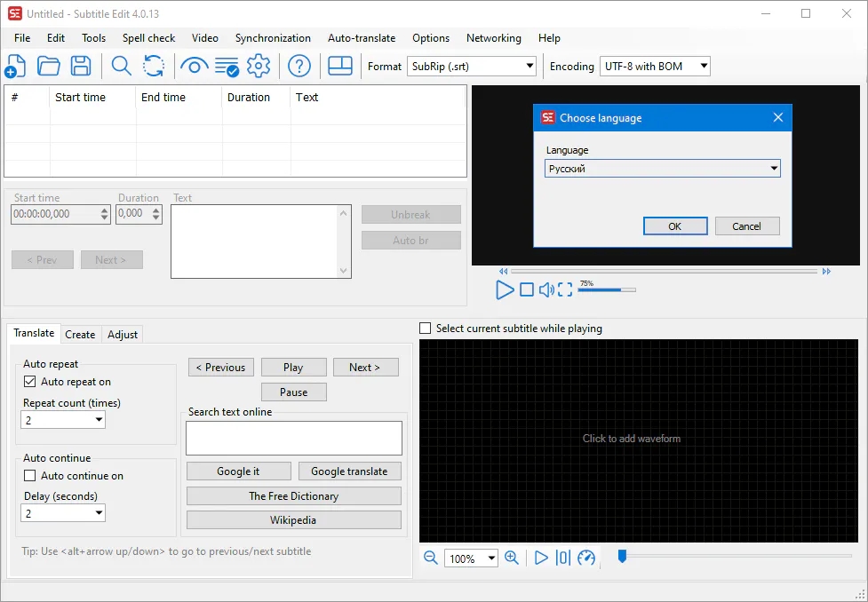This screenshot has width=868, height=602.
Task: Click the Replace circular arrows icon
Action: pyautogui.click(x=154, y=66)
